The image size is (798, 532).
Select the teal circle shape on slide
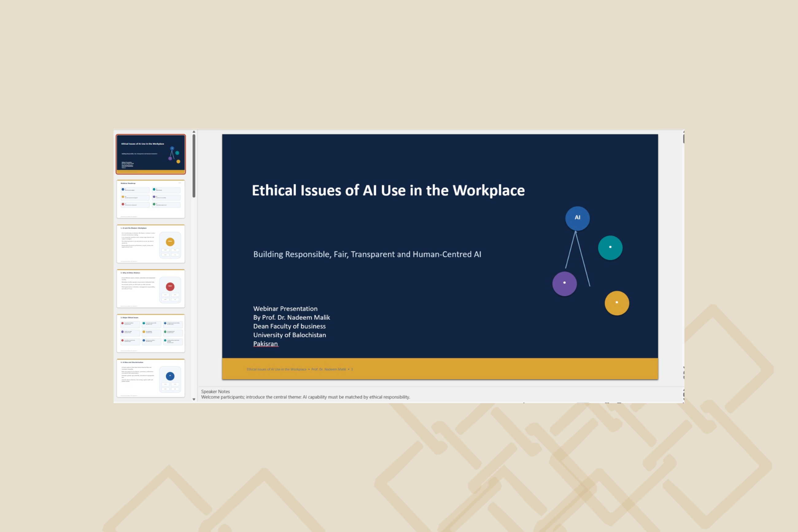tap(610, 248)
